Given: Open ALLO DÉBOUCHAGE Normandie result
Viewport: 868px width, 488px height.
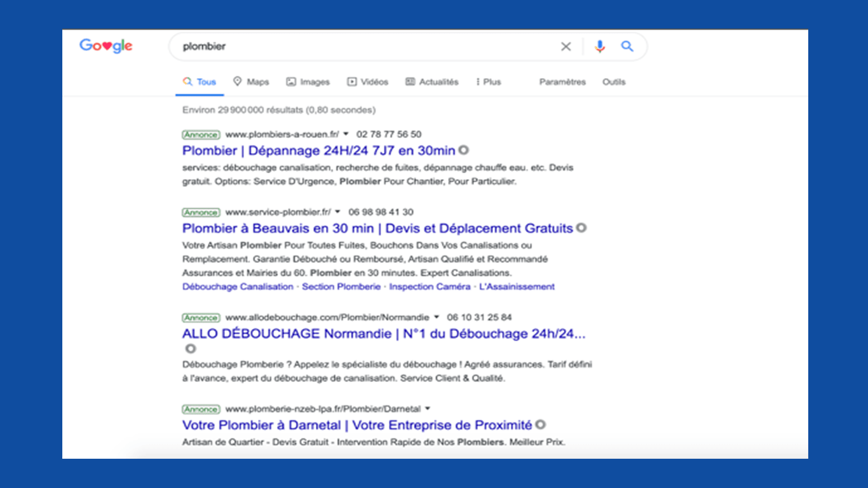Looking at the screenshot, I should pyautogui.click(x=384, y=334).
